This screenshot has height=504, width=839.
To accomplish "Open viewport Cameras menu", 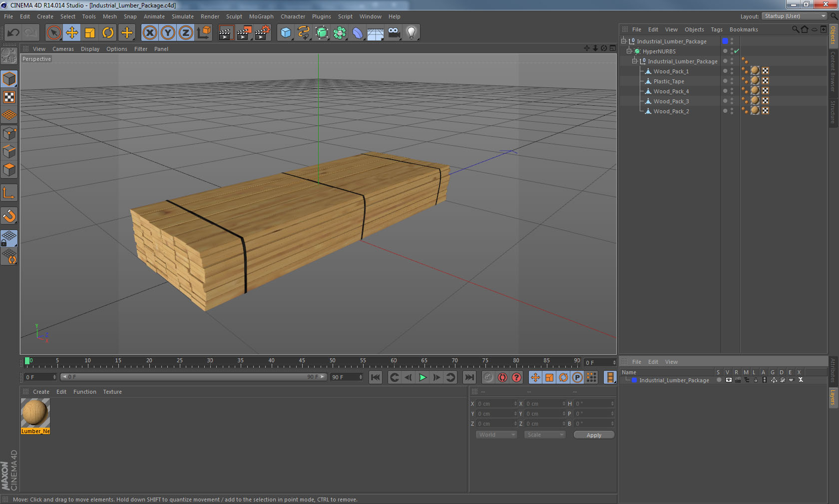I will coord(63,49).
